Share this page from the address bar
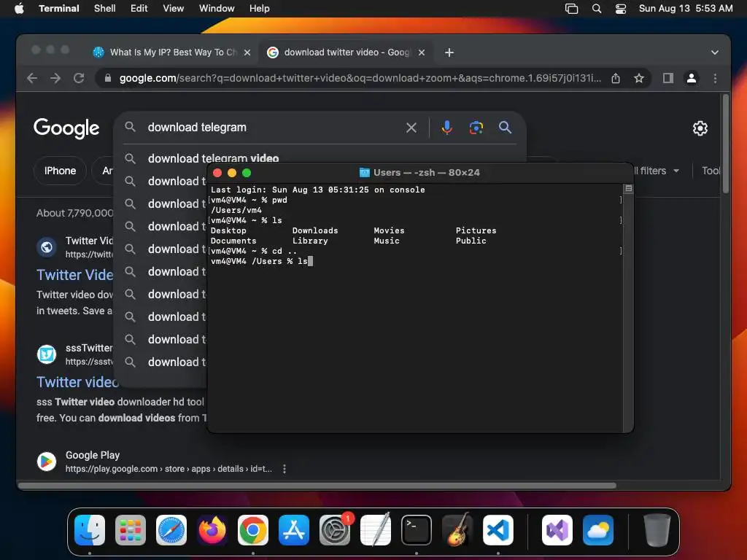 616,78
